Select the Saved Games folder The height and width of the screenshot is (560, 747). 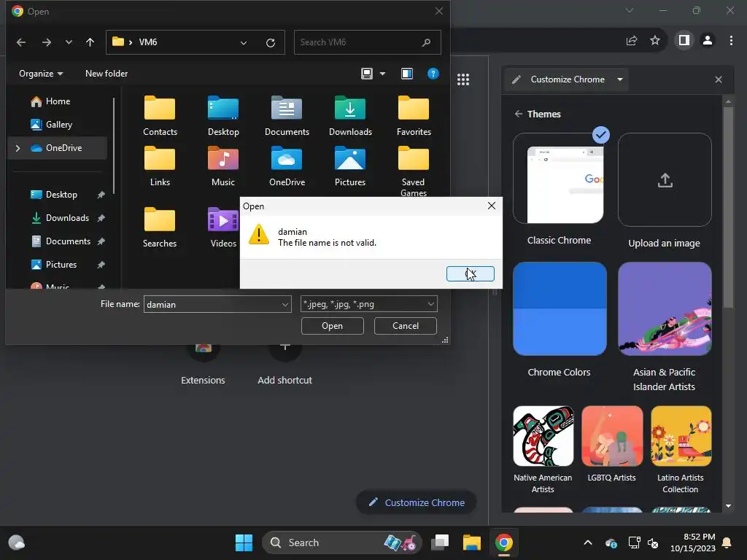(x=414, y=171)
